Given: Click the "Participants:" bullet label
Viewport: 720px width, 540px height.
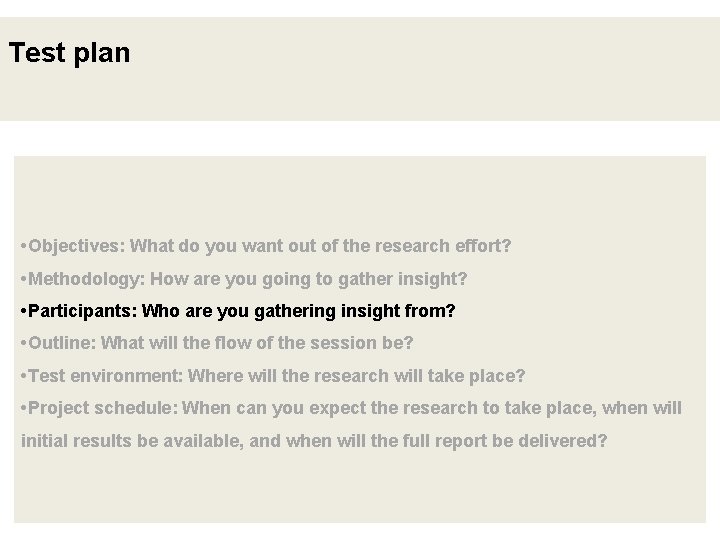Looking at the screenshot, I should 84,311.
